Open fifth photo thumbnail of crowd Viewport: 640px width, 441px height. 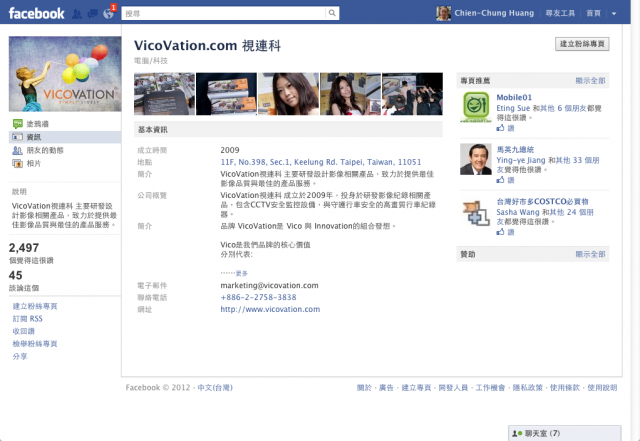(413, 94)
